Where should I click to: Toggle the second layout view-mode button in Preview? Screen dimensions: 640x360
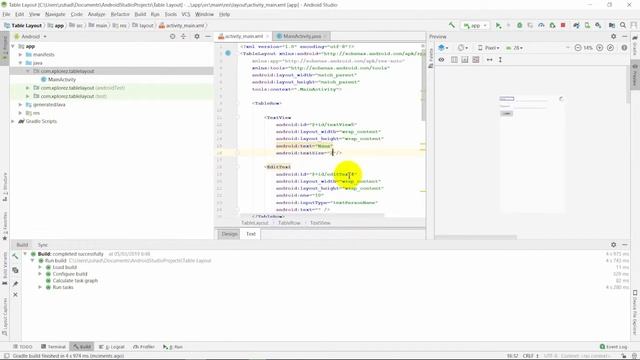click(x=465, y=60)
